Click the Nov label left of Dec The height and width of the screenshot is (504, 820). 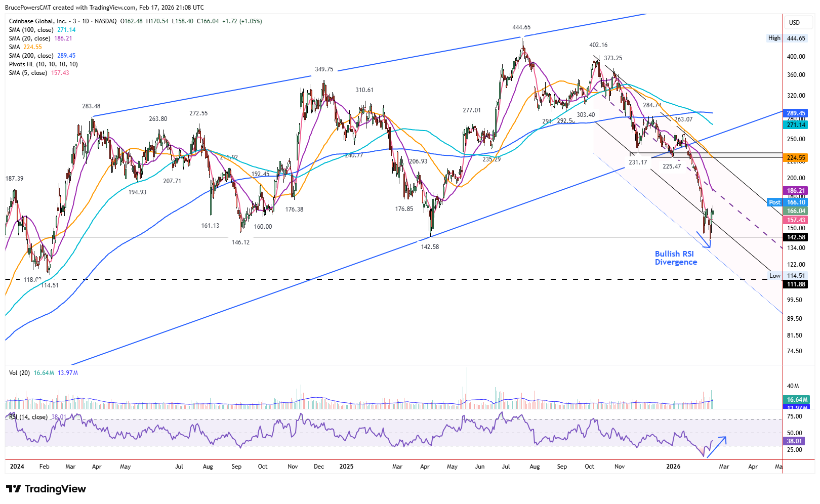293,467
